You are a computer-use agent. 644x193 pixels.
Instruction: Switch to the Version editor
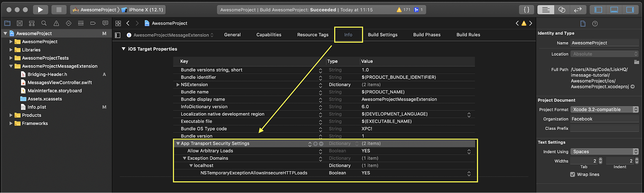point(578,10)
